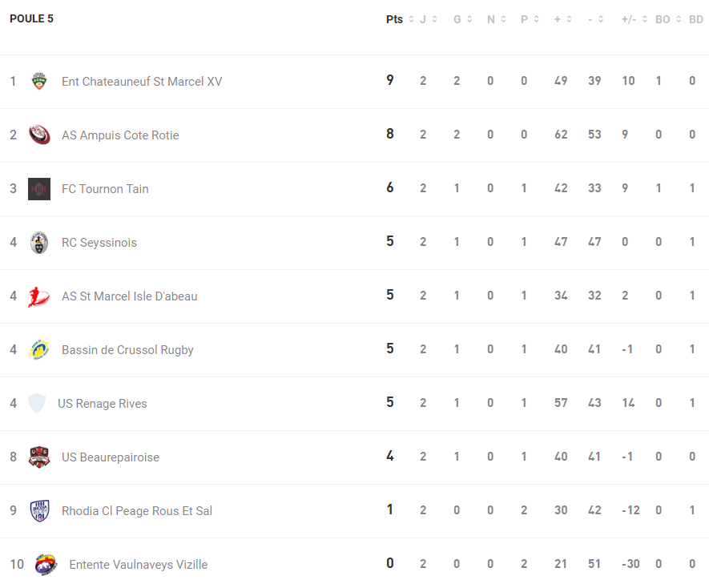Screen dimensions: 709x588
Task: Sort table by G wins column
Action: 462,19
